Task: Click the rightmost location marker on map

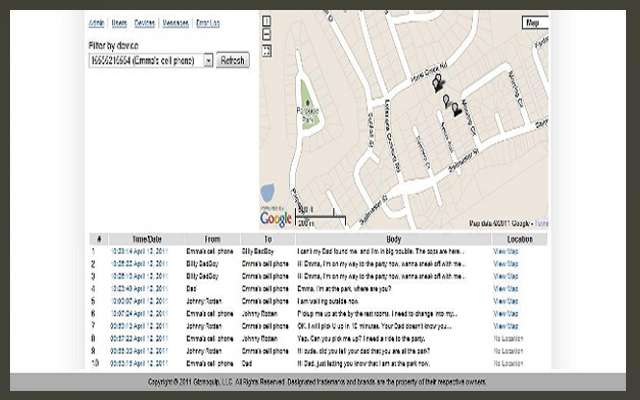Action: click(457, 109)
